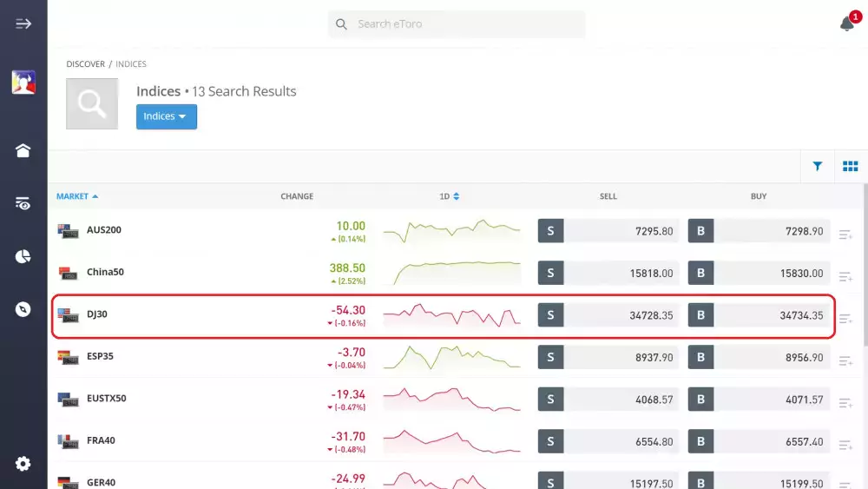Click the INDICES breadcrumb

(131, 64)
